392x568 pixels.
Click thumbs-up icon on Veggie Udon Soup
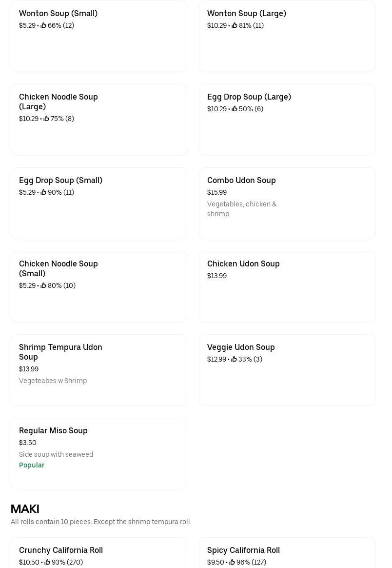234,359
